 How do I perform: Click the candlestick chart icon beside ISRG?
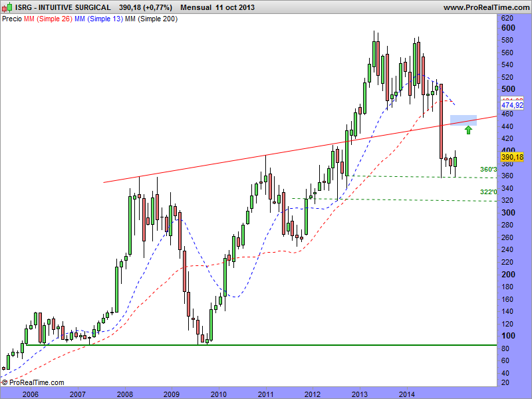(x=7, y=7)
